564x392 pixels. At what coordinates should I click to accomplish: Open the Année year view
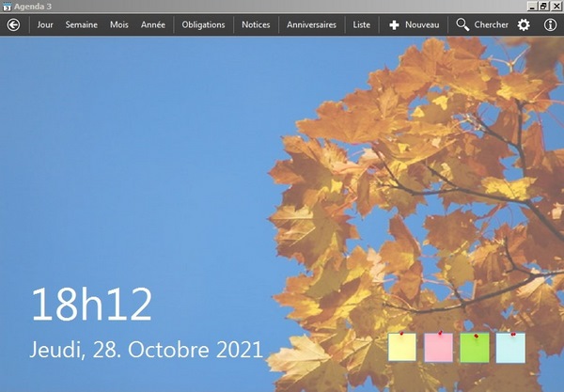coord(153,24)
